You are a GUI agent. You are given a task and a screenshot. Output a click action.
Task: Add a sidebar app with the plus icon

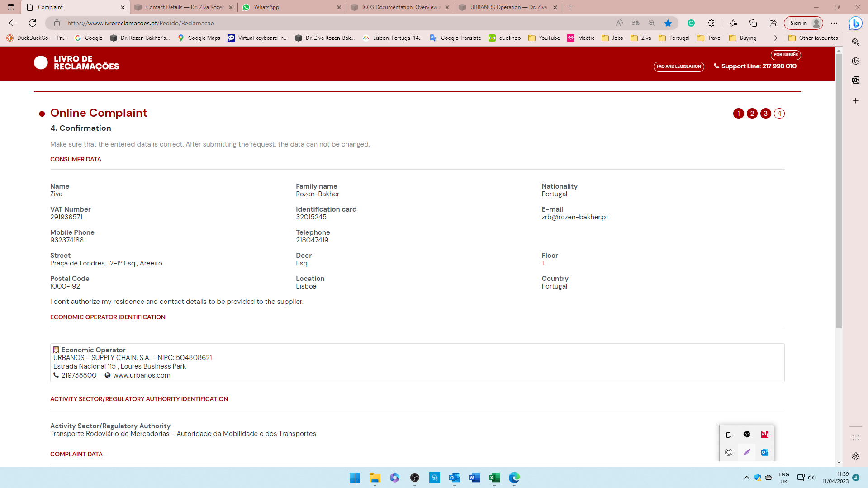click(x=856, y=101)
